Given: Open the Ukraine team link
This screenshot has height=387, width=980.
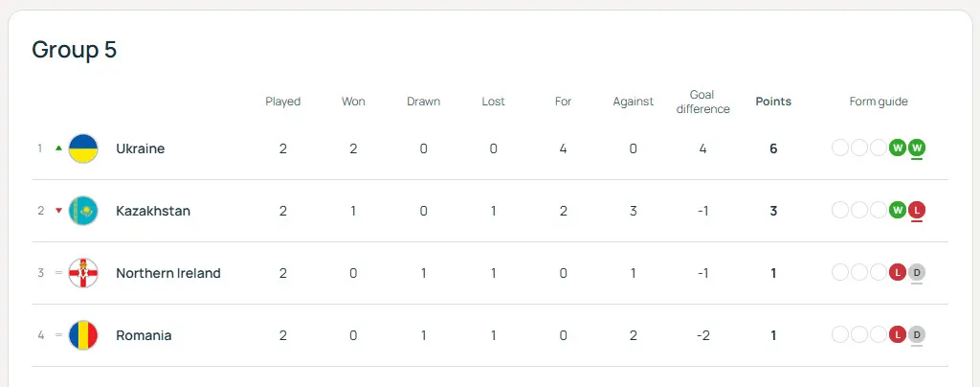Looking at the screenshot, I should click(x=140, y=148).
